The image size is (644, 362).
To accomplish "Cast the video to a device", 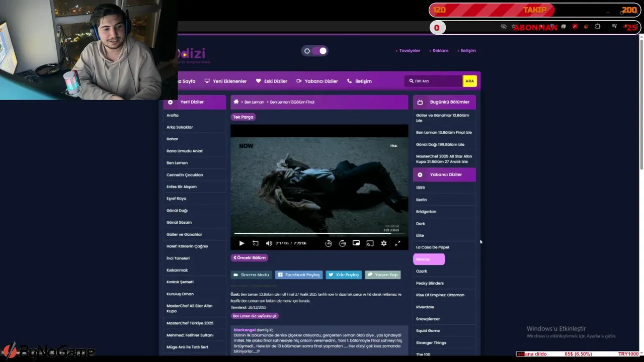I will [x=370, y=243].
